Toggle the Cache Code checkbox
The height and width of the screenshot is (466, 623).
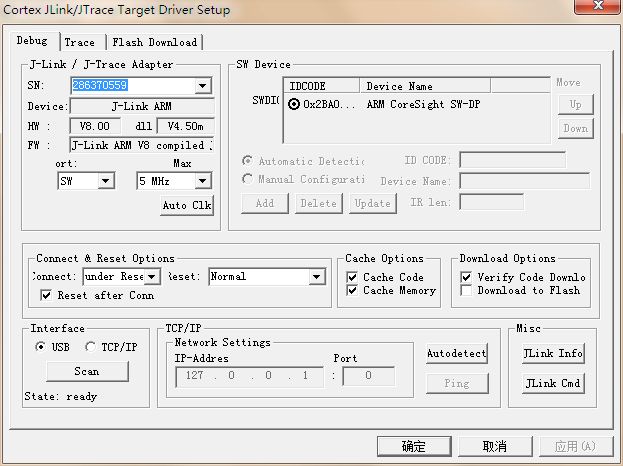(352, 277)
